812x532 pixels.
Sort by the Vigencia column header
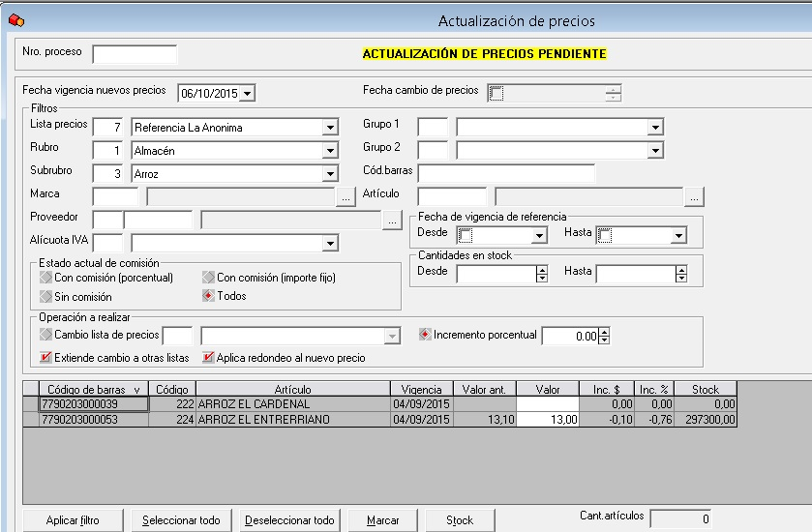422,389
